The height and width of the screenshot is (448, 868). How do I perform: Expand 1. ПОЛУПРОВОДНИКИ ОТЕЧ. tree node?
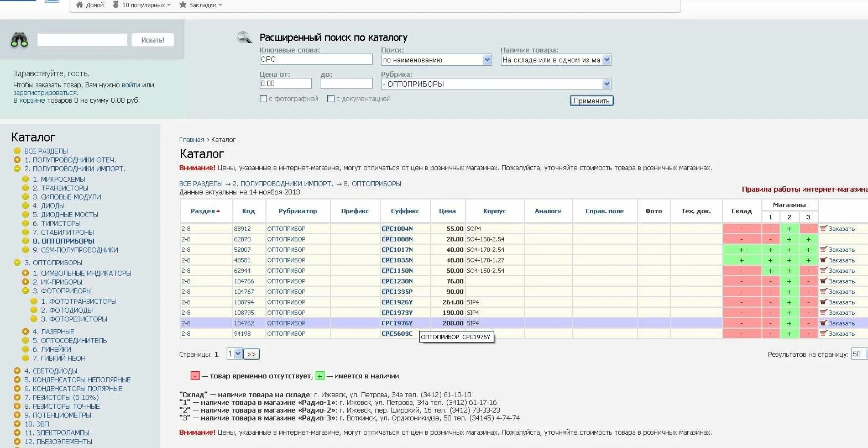coord(17,160)
